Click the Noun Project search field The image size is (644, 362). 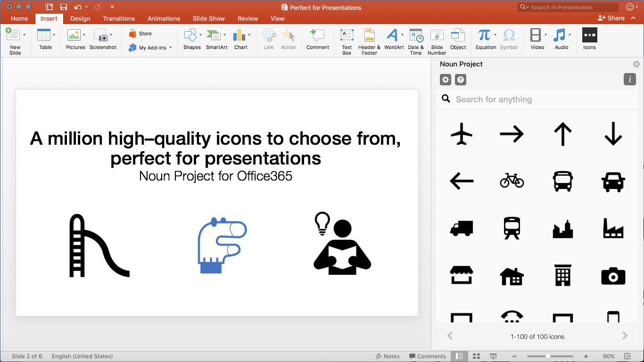click(x=519, y=99)
